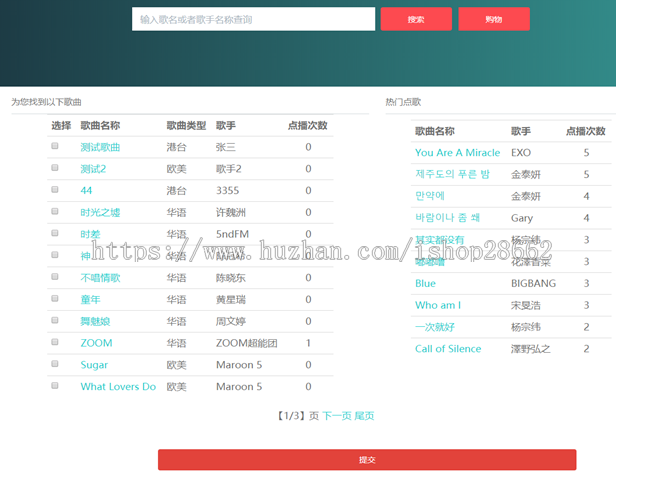Click the 选择 column header
Image resolution: width=645 pixels, height=496 pixels.
tap(61, 125)
